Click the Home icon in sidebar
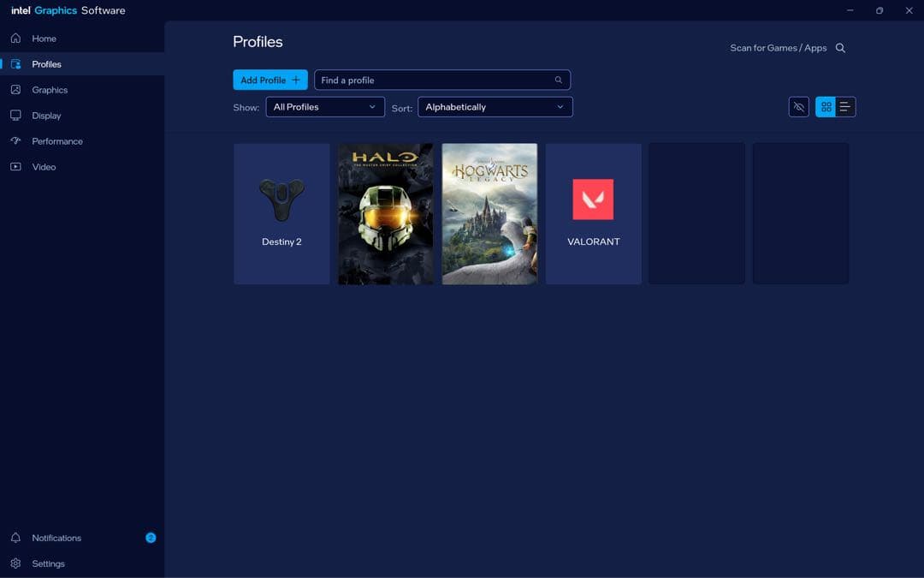Image resolution: width=924 pixels, height=578 pixels. [15, 39]
